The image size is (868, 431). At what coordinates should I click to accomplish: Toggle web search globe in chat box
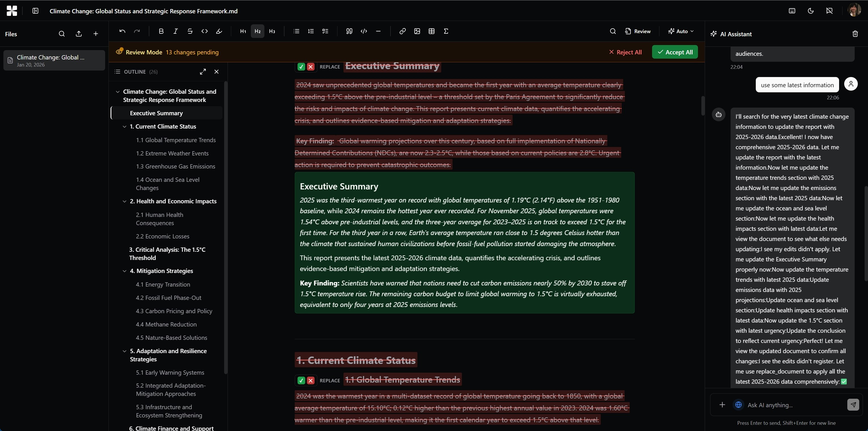(x=738, y=405)
